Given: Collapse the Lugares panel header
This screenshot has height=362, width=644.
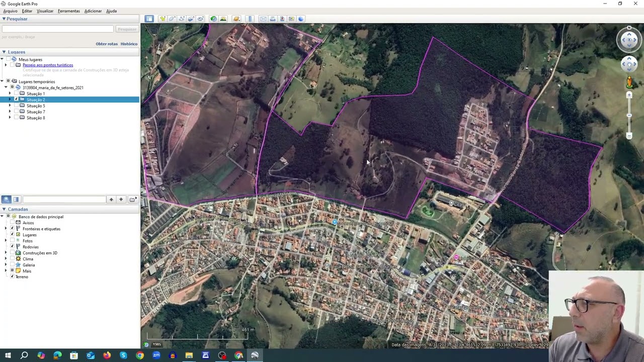Looking at the screenshot, I should point(4,52).
